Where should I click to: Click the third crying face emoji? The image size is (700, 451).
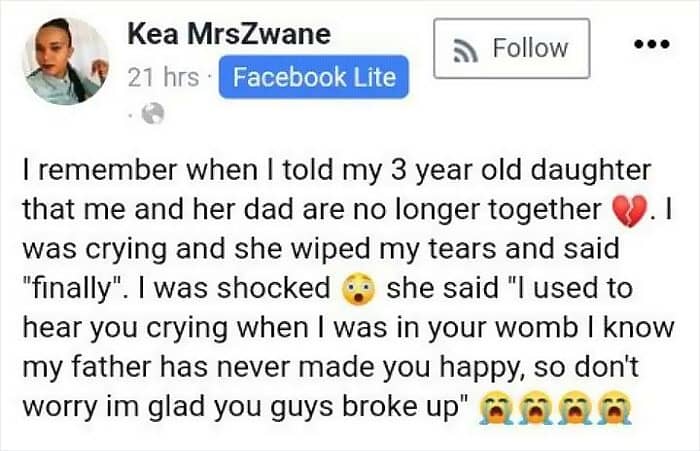575,407
